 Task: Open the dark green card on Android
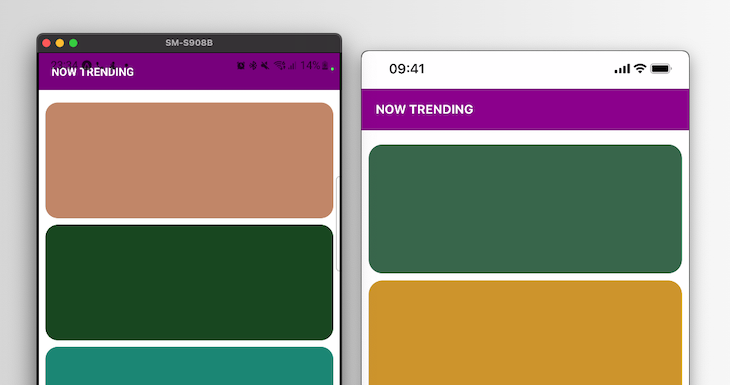(189, 282)
